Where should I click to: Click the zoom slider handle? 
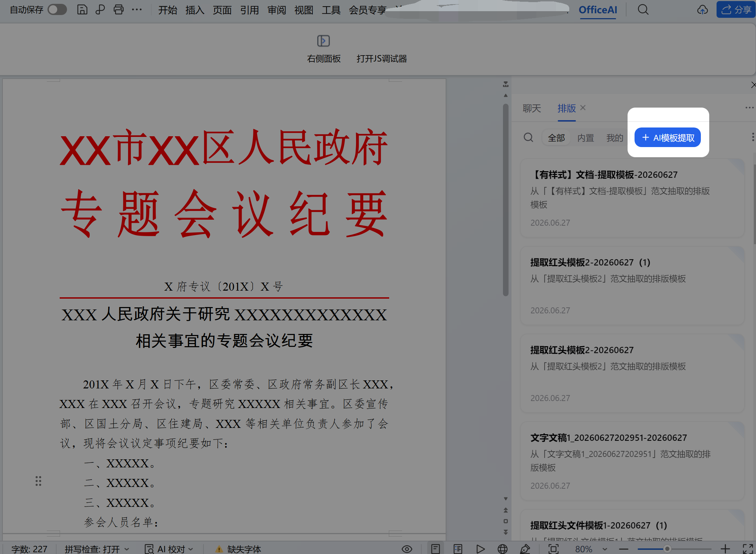click(667, 549)
